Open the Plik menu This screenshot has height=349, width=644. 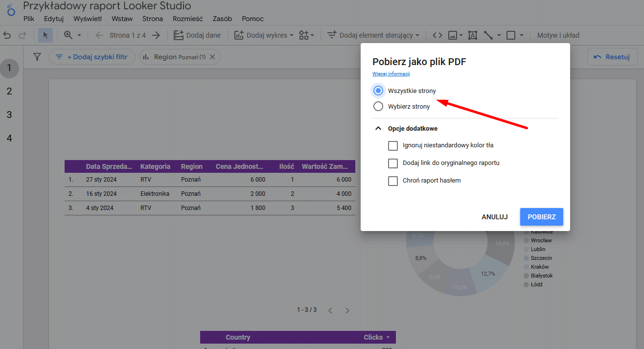[x=29, y=19]
